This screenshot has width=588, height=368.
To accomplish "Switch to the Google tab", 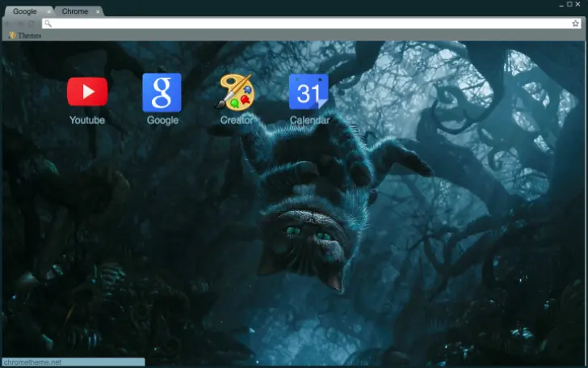I will (x=24, y=11).
